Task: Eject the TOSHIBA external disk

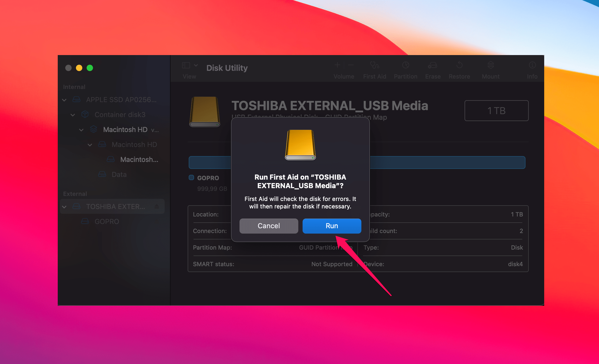Action: 157,206
